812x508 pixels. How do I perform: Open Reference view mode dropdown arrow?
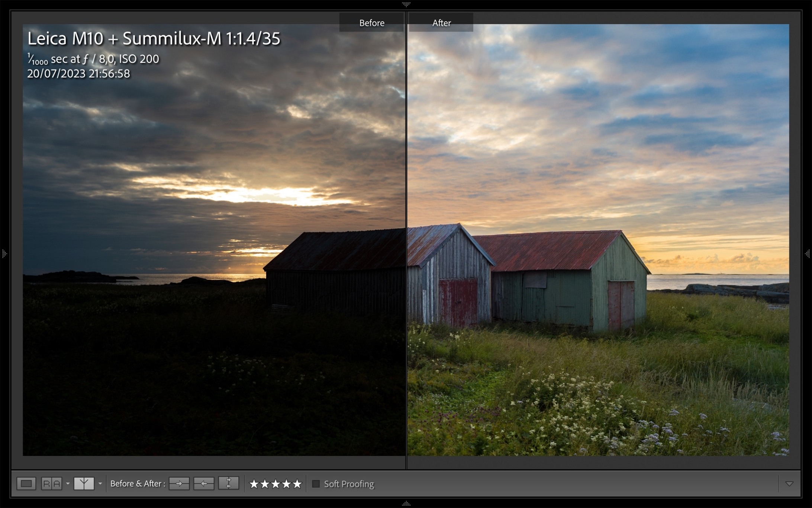click(x=68, y=483)
